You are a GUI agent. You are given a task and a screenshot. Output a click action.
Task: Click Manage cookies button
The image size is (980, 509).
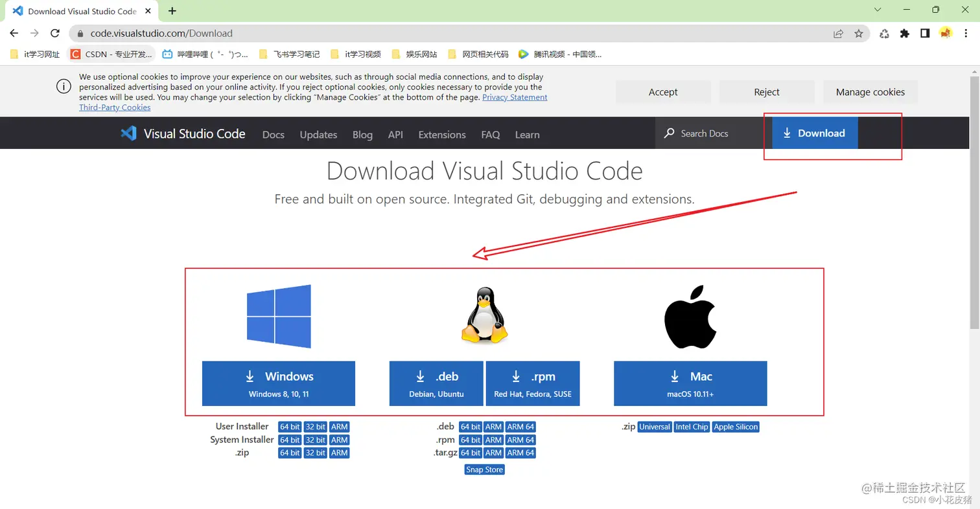[x=870, y=92]
